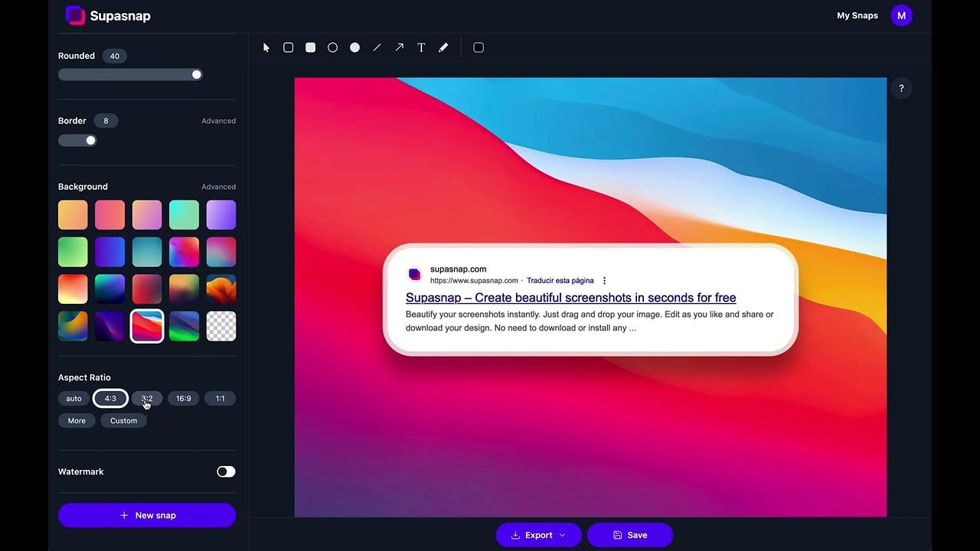The width and height of the screenshot is (980, 551).
Task: Pick the dark red blurred background
Action: pyautogui.click(x=147, y=289)
